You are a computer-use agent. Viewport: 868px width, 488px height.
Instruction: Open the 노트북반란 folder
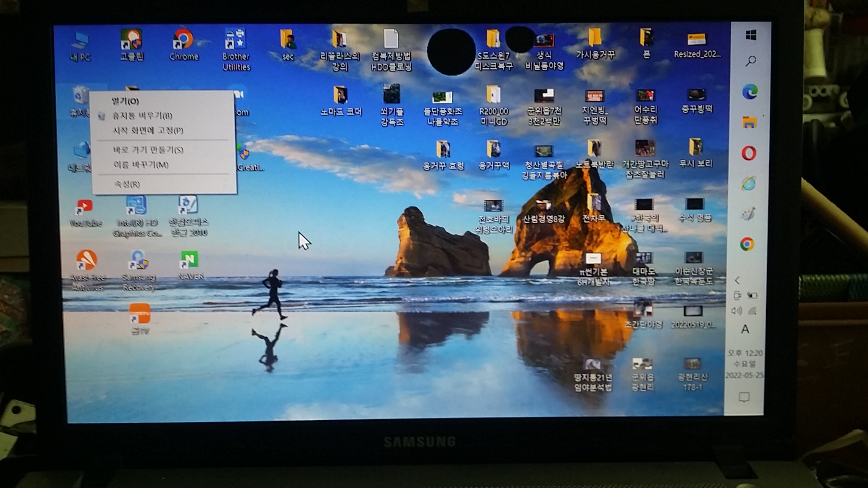pos(595,154)
